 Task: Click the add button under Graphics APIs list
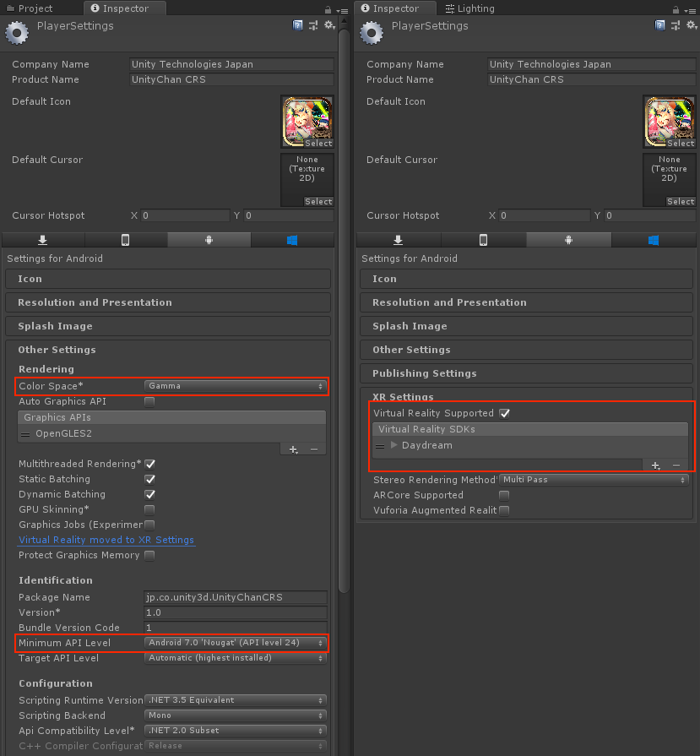[x=293, y=449]
